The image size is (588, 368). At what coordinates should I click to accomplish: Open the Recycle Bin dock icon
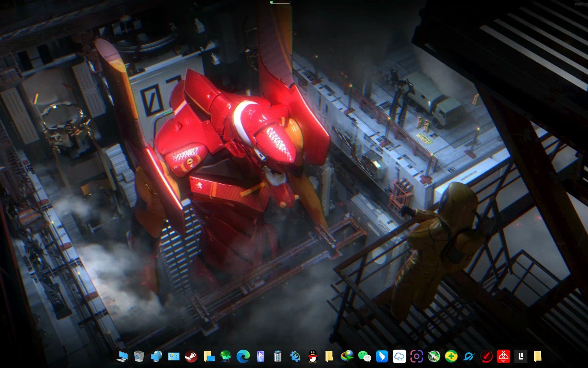pos(139,356)
